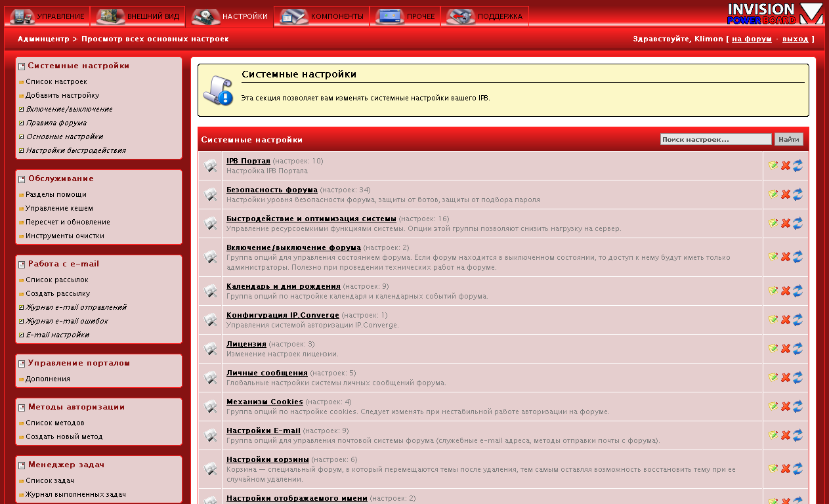Screen dimensions: 829x504
Task: Click the edit icon for IPB Портал
Action: coord(773,166)
